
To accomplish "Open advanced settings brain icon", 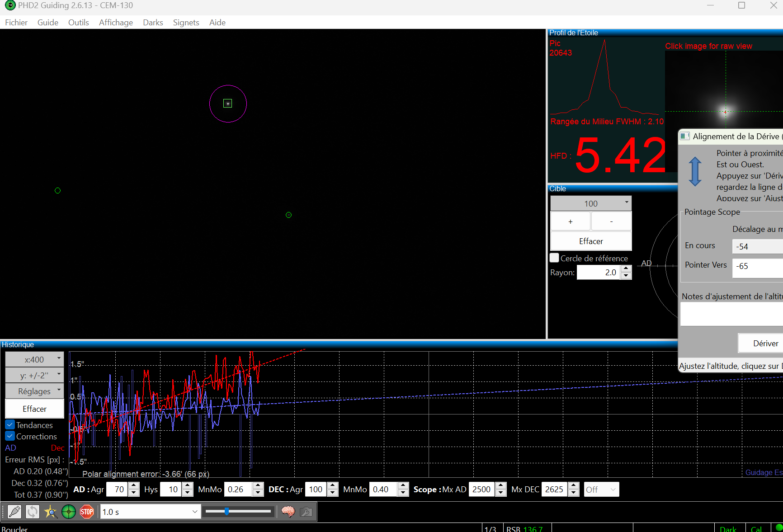I will click(x=288, y=512).
